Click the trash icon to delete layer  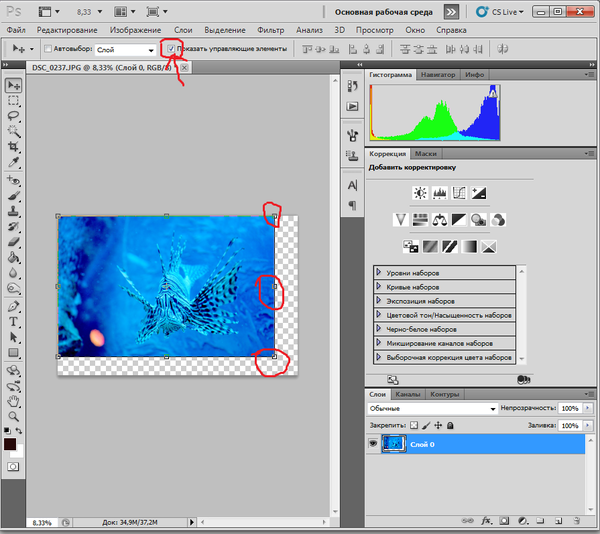(574, 521)
